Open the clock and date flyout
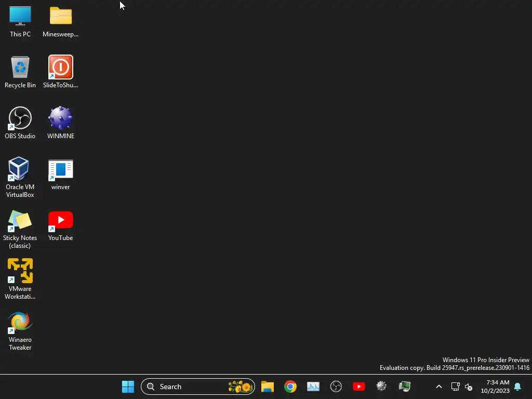Screen dimensions: 532x399 [x=495, y=387]
